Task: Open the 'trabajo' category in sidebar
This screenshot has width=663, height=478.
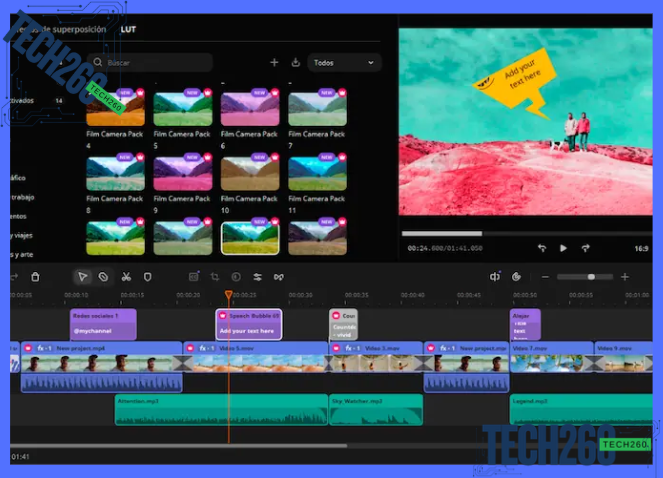Action: coord(22,197)
